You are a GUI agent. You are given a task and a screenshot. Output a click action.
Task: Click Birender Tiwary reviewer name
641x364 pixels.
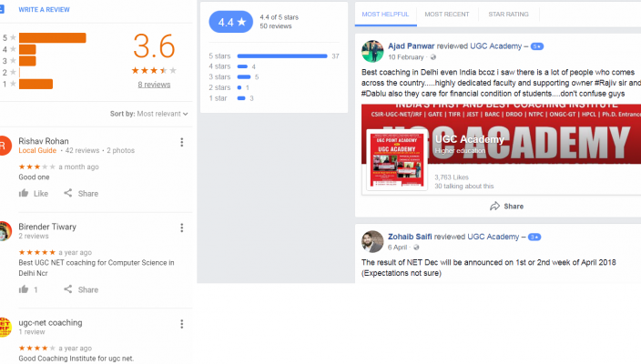(47, 227)
